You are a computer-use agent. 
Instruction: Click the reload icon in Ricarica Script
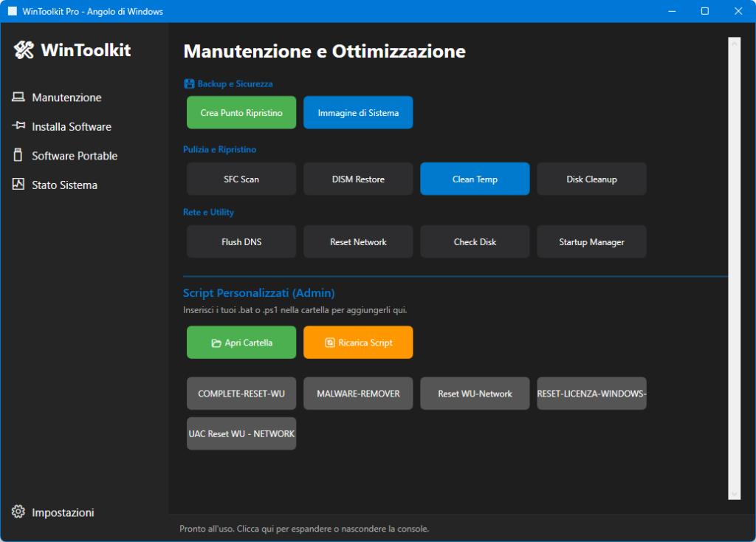point(330,343)
